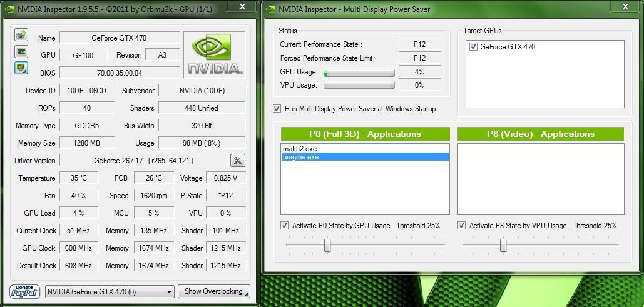Click Driver Version field GeForce 267.17
This screenshot has height=307, width=644.
coord(144,161)
